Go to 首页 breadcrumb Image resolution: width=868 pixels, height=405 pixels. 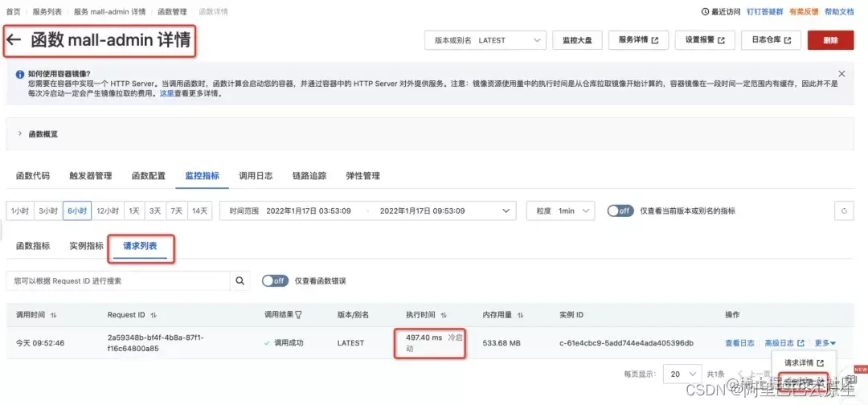(x=14, y=11)
